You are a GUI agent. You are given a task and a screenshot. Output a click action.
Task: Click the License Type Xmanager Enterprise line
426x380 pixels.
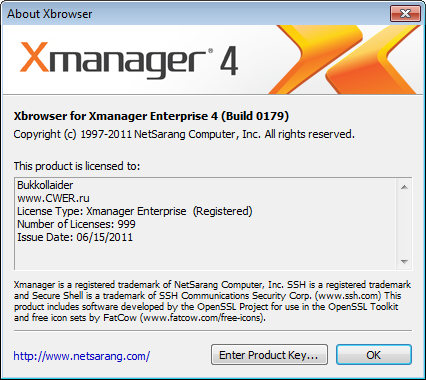click(x=135, y=211)
